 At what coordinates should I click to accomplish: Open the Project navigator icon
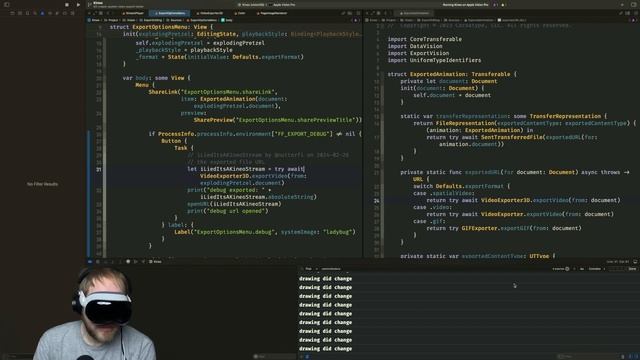(x=12, y=13)
